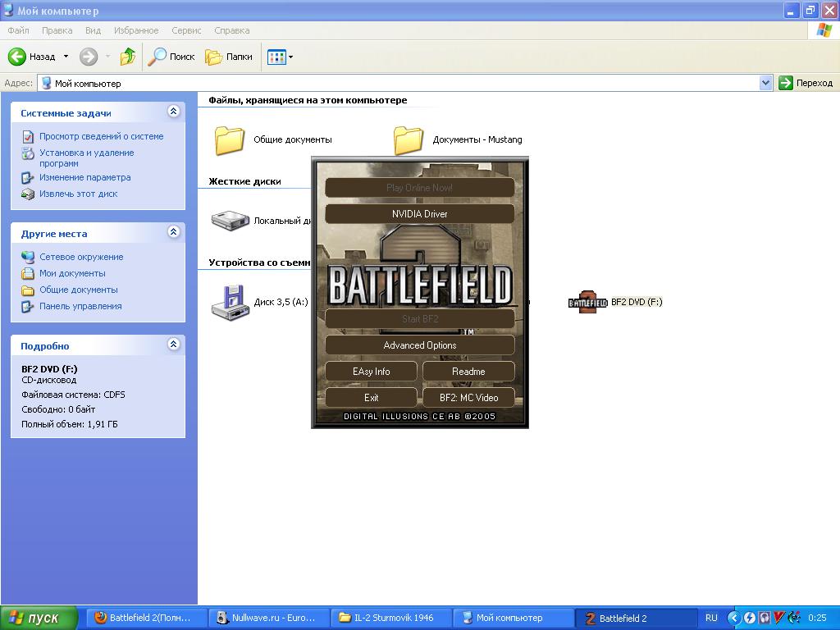The image size is (840, 630).
Task: Open NVIDIA Driver in Battlefield 2 launcher
Action: point(419,214)
